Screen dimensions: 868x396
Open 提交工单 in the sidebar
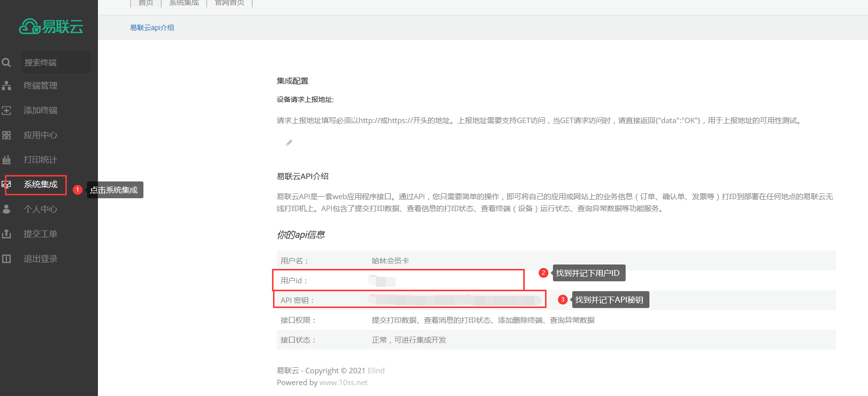click(41, 234)
